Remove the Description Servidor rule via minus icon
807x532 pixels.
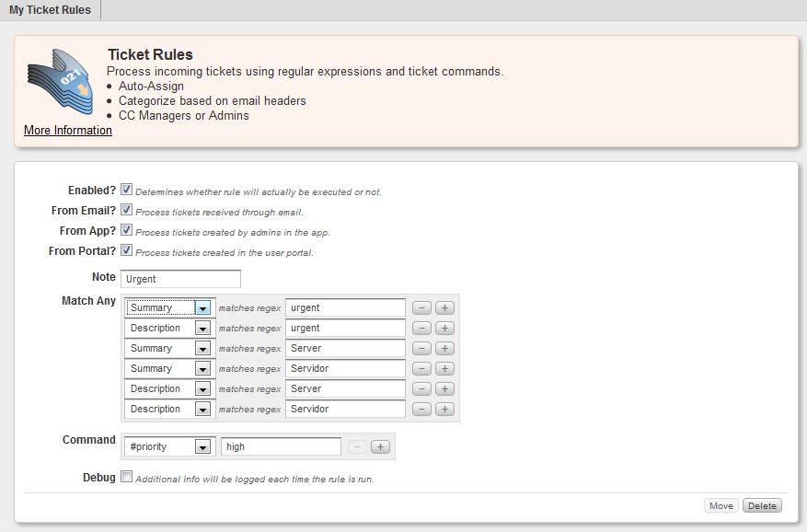421,409
